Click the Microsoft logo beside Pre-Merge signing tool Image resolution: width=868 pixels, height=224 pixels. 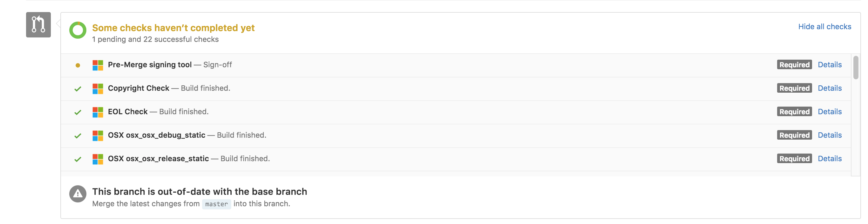pos(98,65)
